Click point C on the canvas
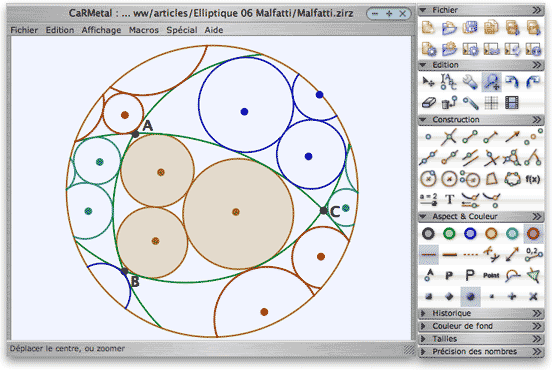552x370 pixels. 323,211
